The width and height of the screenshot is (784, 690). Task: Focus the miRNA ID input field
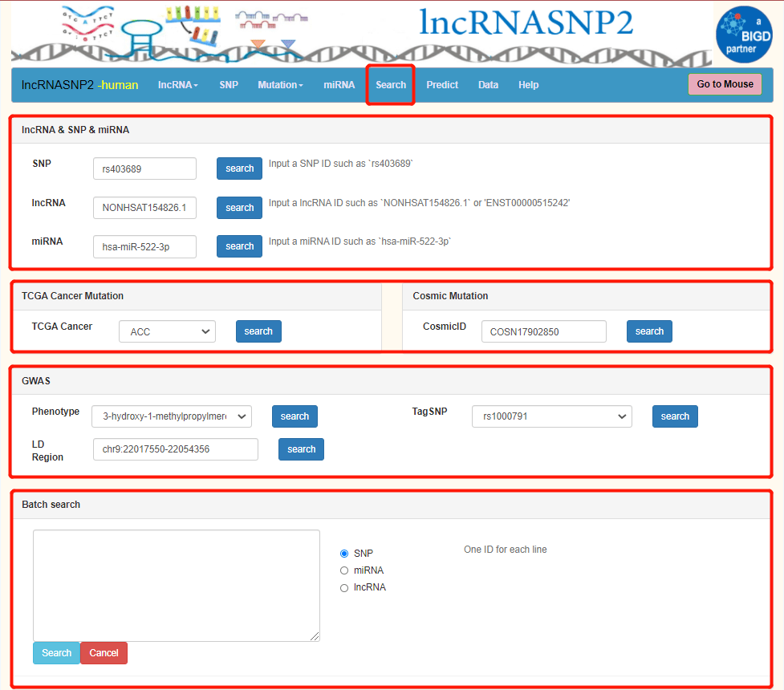click(x=144, y=246)
